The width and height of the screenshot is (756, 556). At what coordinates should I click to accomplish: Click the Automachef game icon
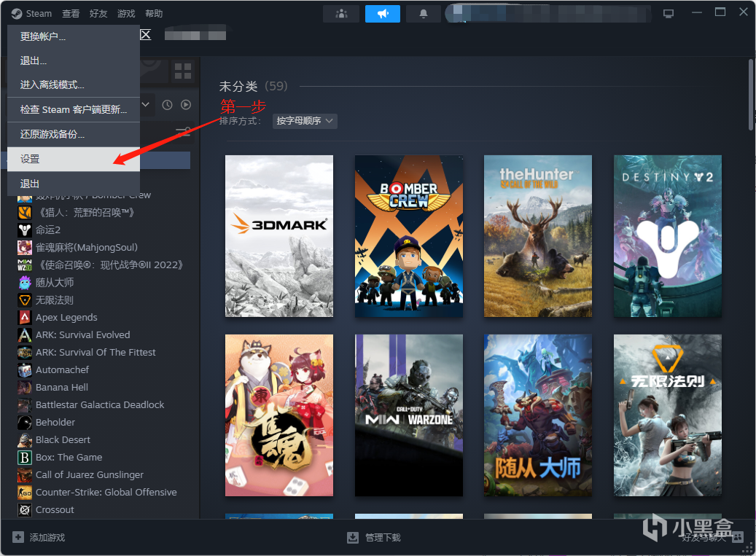(25, 369)
